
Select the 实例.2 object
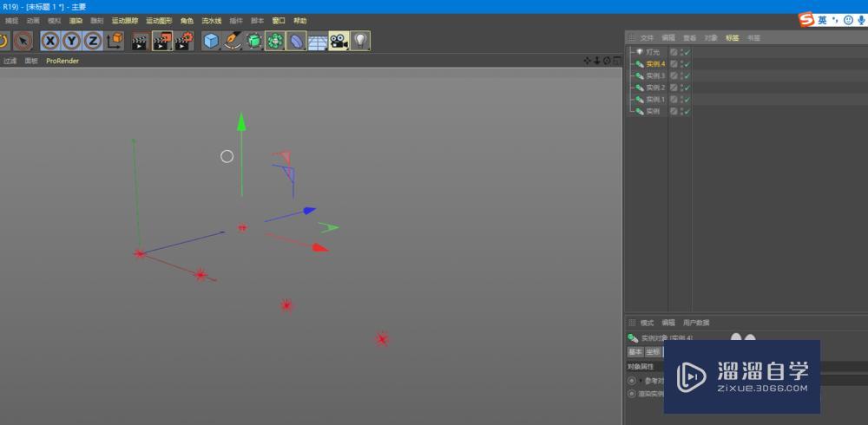point(655,88)
